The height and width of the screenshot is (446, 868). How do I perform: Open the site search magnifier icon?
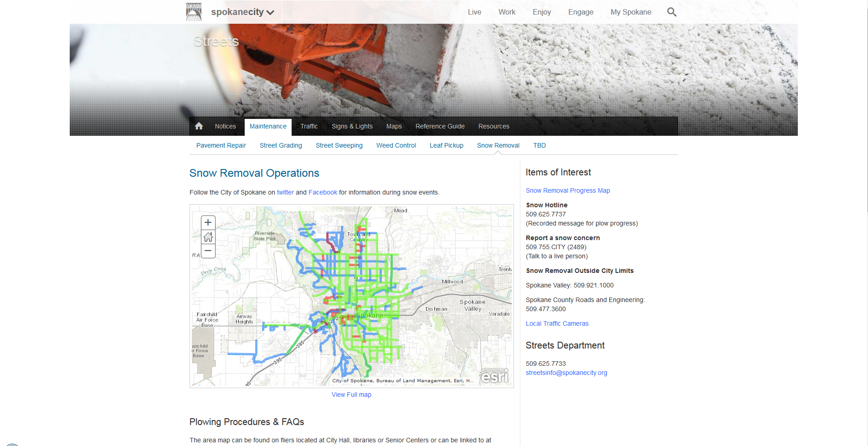click(x=671, y=12)
